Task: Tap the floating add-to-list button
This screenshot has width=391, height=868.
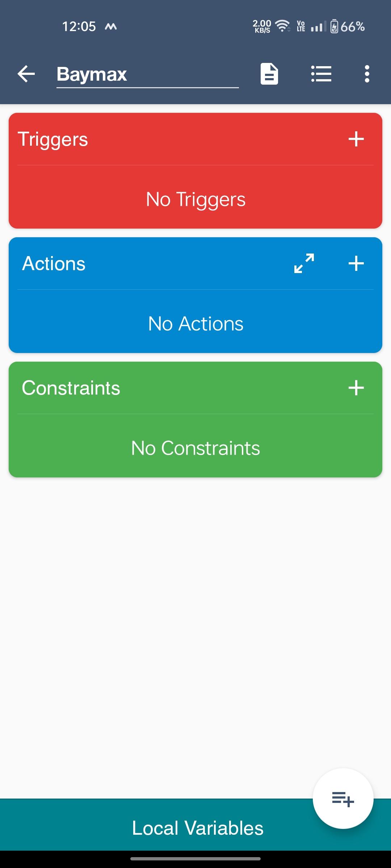Action: click(x=343, y=799)
